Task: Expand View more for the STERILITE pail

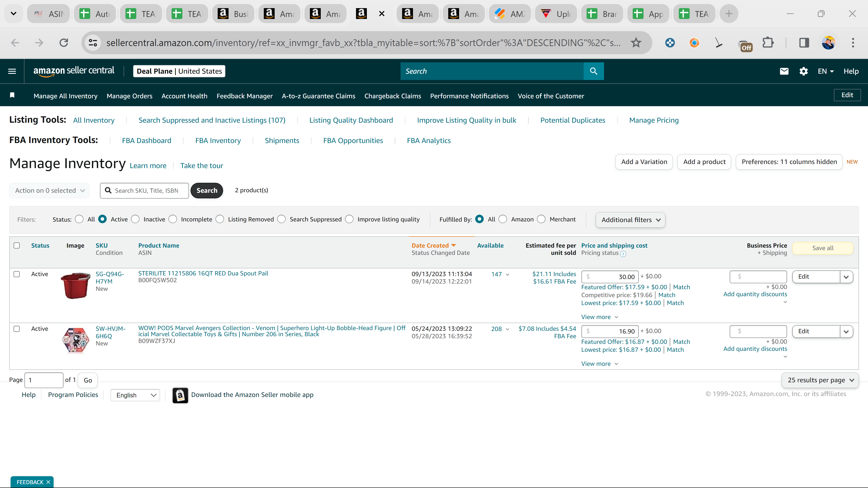Action: 599,317
